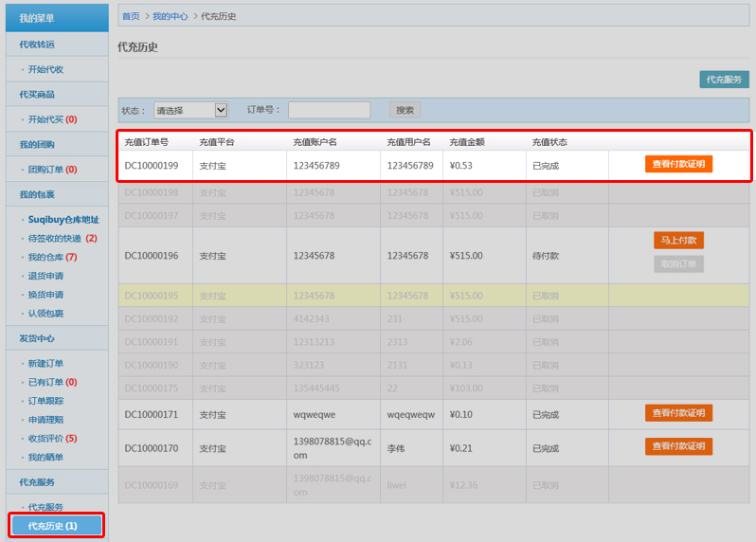Open the 状态 status dropdown
756x542 pixels.
(x=191, y=110)
